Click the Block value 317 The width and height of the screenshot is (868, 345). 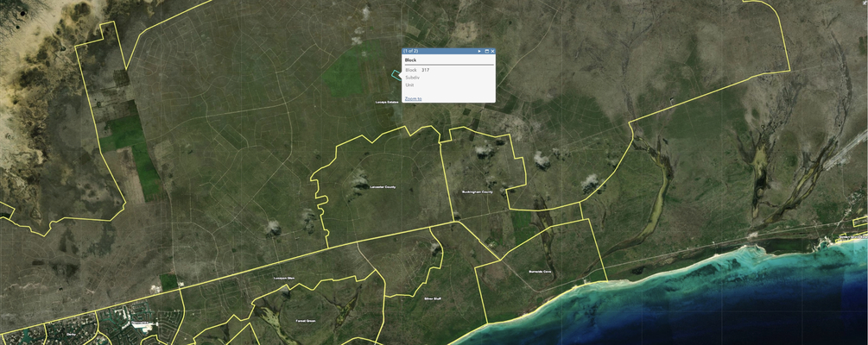(x=426, y=70)
